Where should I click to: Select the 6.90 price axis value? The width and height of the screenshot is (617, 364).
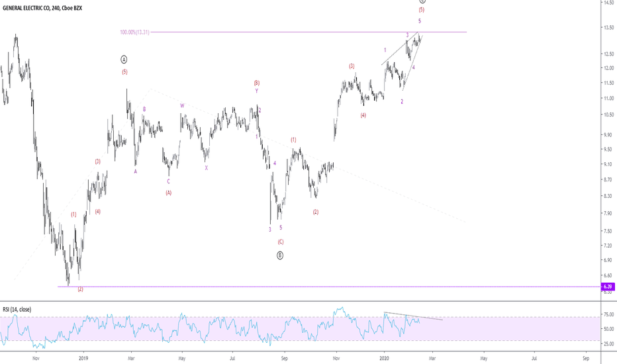click(x=609, y=260)
